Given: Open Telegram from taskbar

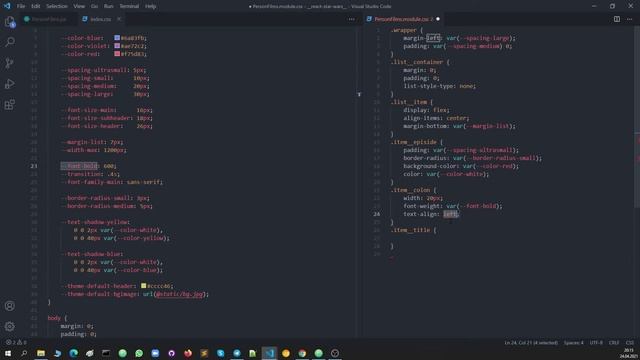Looking at the screenshot, I should tap(237, 353).
